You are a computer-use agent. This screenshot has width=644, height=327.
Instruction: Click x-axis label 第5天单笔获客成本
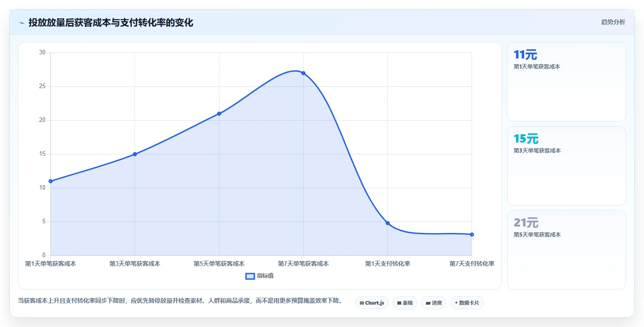click(x=219, y=264)
